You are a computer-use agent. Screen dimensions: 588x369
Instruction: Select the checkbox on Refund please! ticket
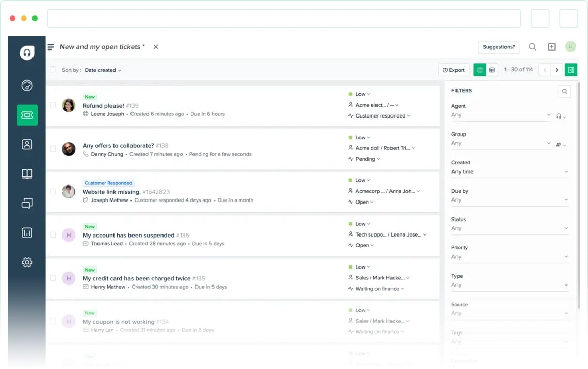[53, 105]
